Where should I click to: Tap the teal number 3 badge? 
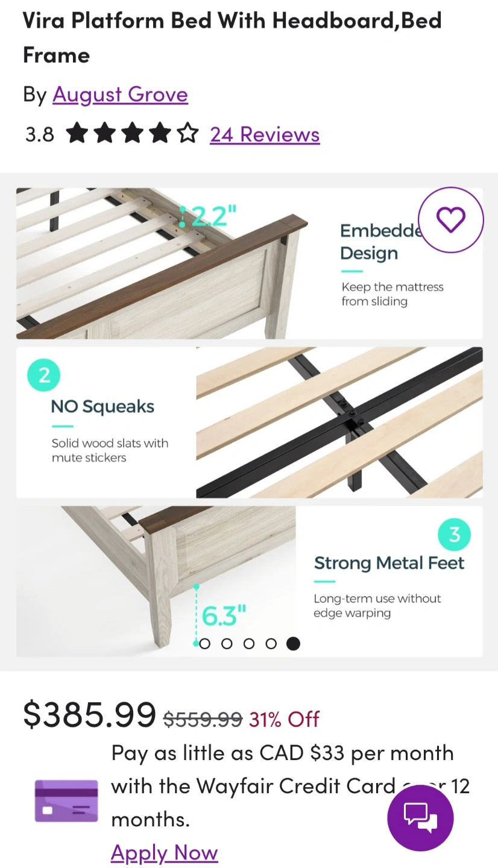(x=454, y=534)
